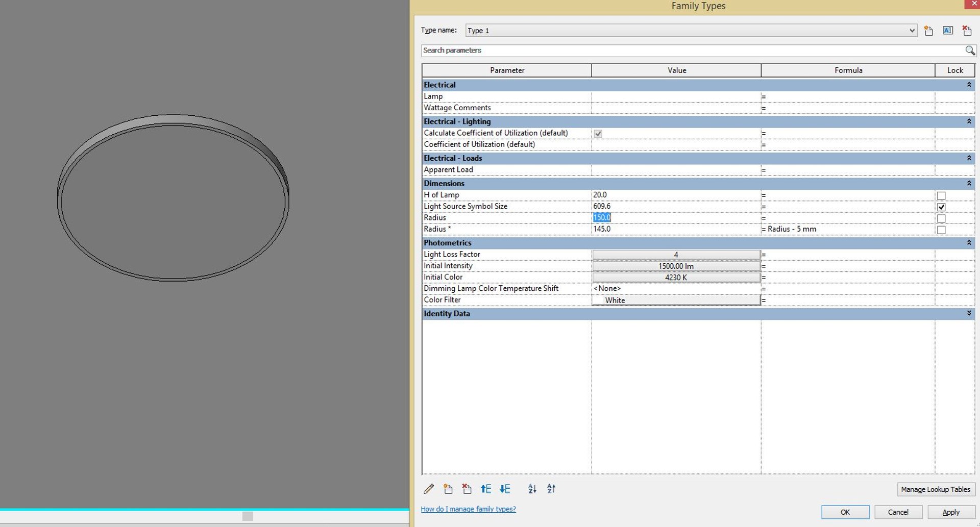Image resolution: width=980 pixels, height=527 pixels.
Task: Collapse the Dimensions group
Action: 969,183
